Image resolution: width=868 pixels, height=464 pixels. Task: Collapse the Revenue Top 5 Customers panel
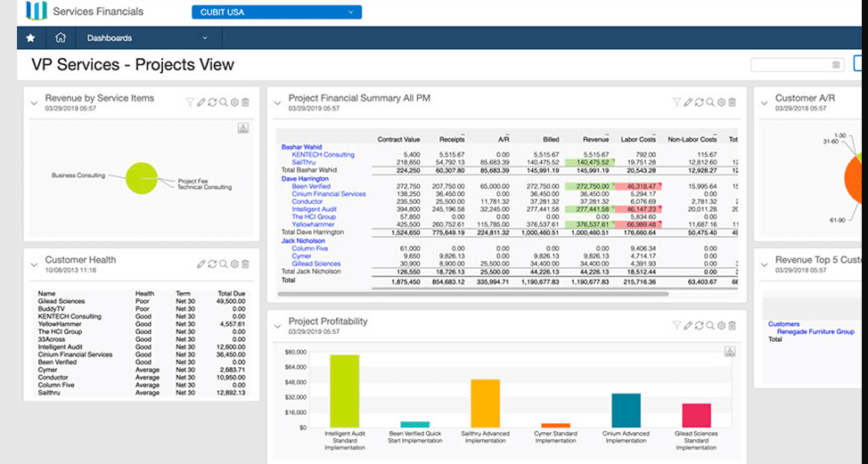[x=764, y=265]
